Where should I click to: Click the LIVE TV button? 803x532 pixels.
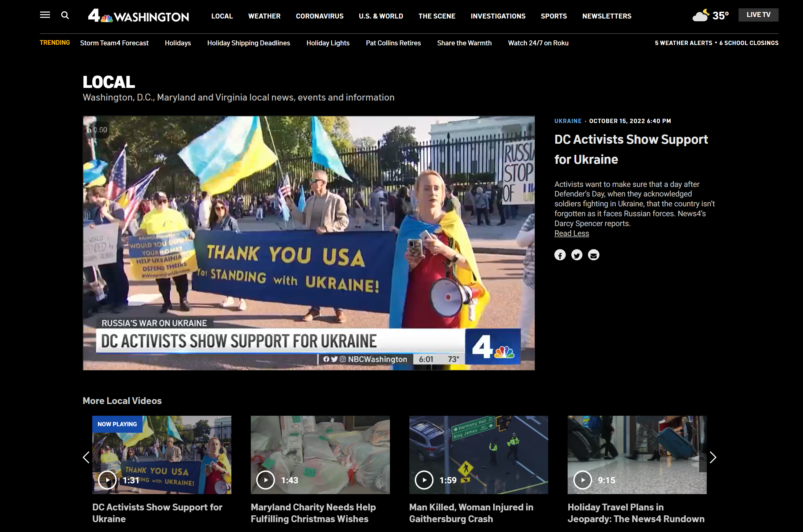point(758,14)
